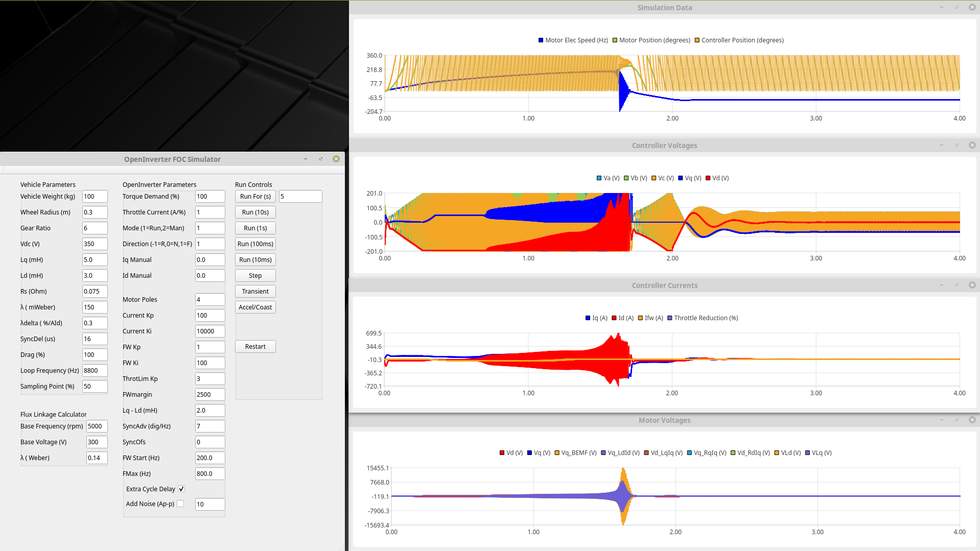Enable the Add Noise (Ap-p) checkbox

pyautogui.click(x=180, y=504)
